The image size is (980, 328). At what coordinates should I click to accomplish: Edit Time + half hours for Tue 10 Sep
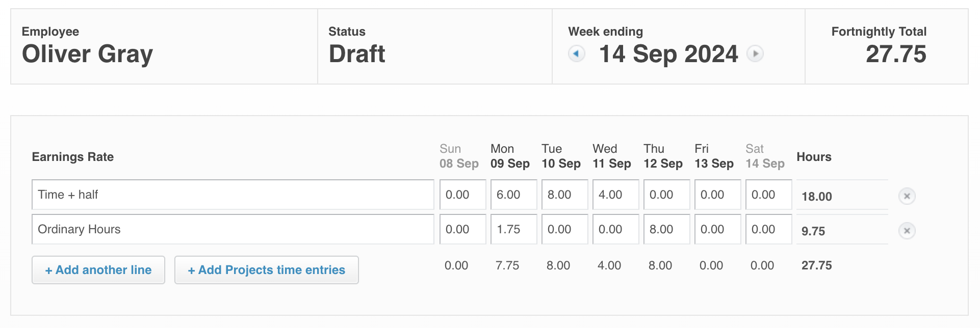[564, 195]
